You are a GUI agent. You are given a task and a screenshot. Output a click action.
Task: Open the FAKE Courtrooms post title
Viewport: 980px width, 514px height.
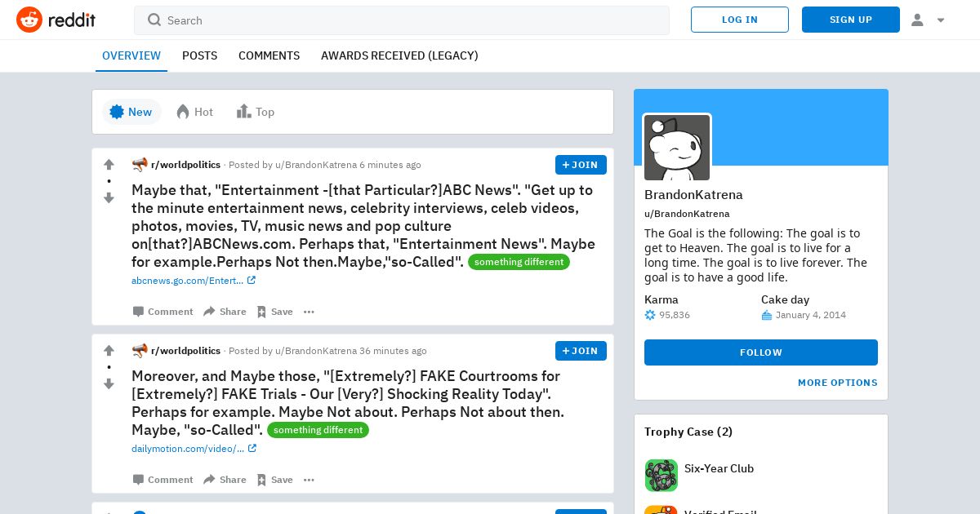348,403
